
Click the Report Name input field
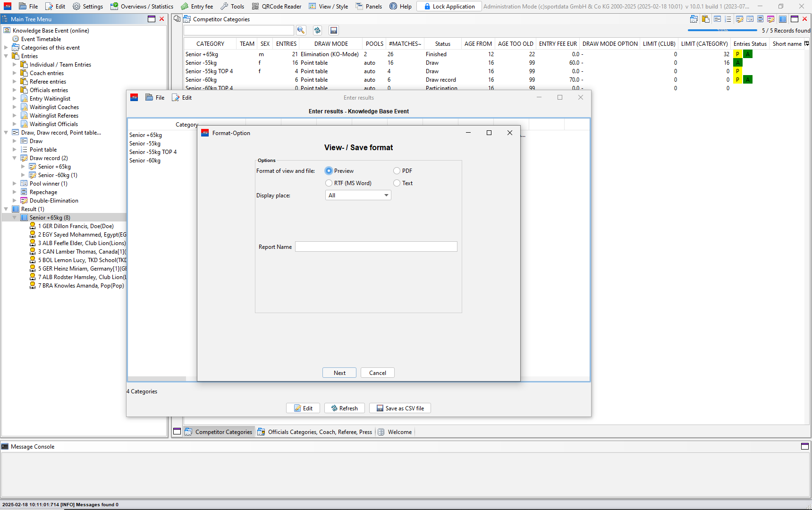coord(376,246)
